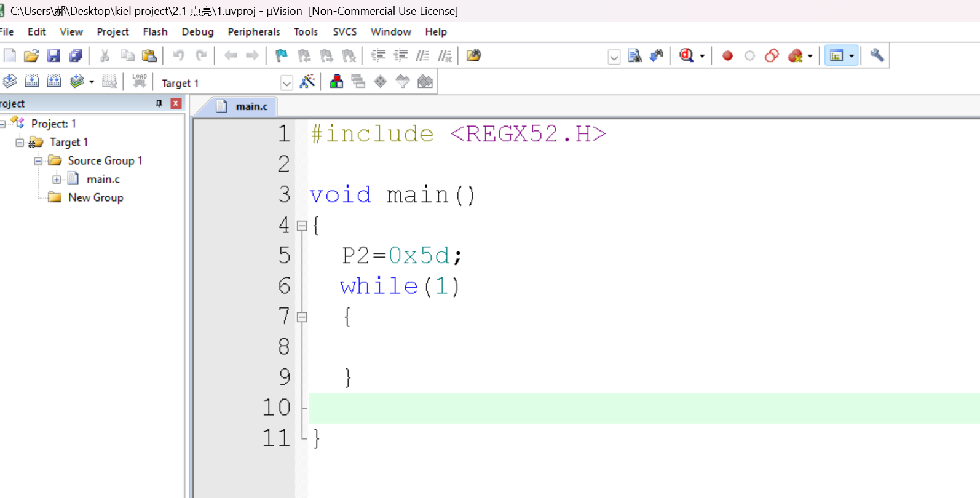Open the debug session dropdown arrow
The width and height of the screenshot is (980, 498).
pos(702,56)
